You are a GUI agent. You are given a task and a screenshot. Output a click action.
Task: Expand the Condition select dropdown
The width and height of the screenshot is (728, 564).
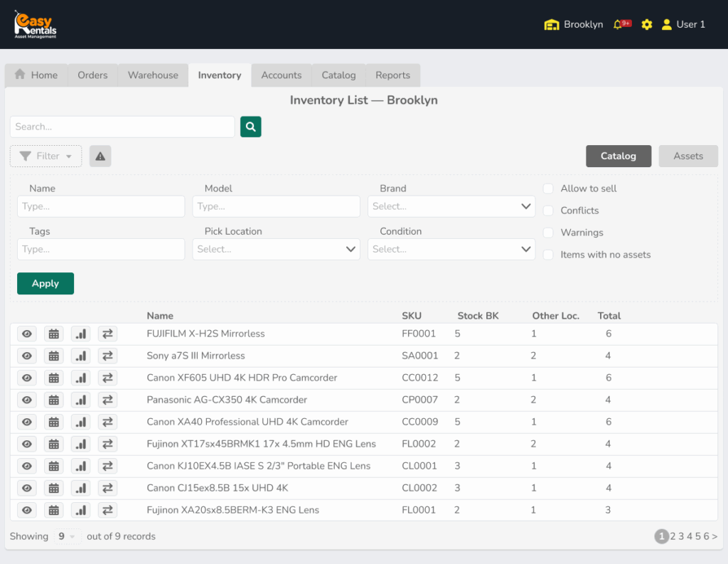[451, 250]
